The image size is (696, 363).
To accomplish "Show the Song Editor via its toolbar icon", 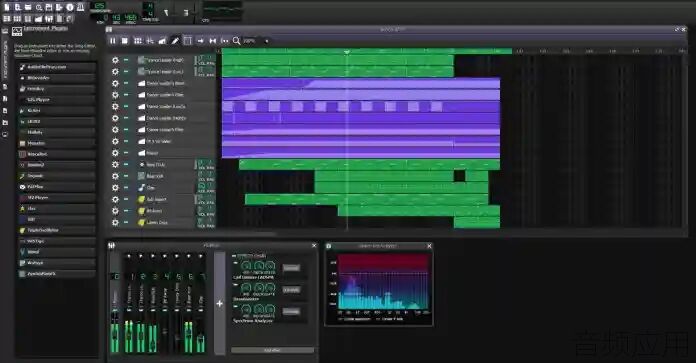I will (x=7, y=19).
